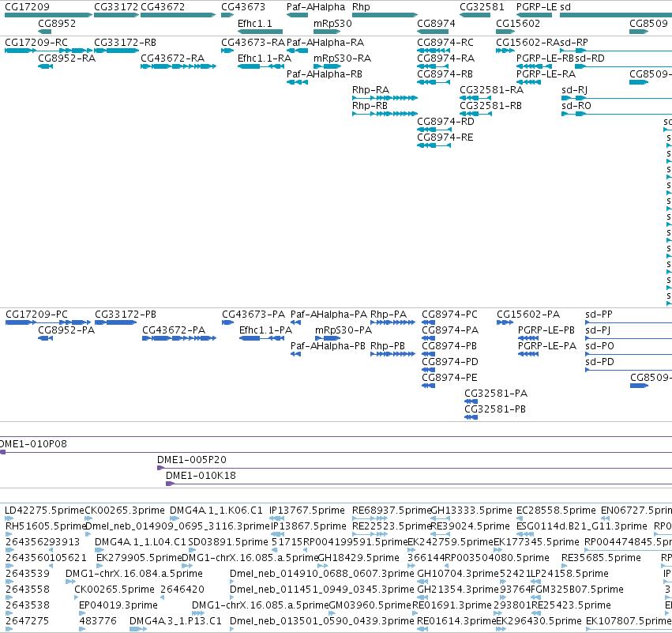Image resolution: width=672 pixels, height=633 pixels.
Task: Select the Efhc1.1 gene bar
Action: click(x=260, y=32)
